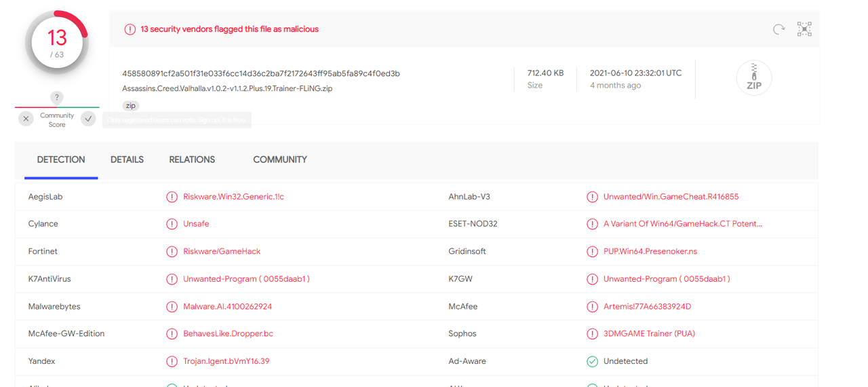Viewport: 868px width, 387px height.
Task: Click the McAfee-GW-Edition warning icon
Action: (x=172, y=334)
